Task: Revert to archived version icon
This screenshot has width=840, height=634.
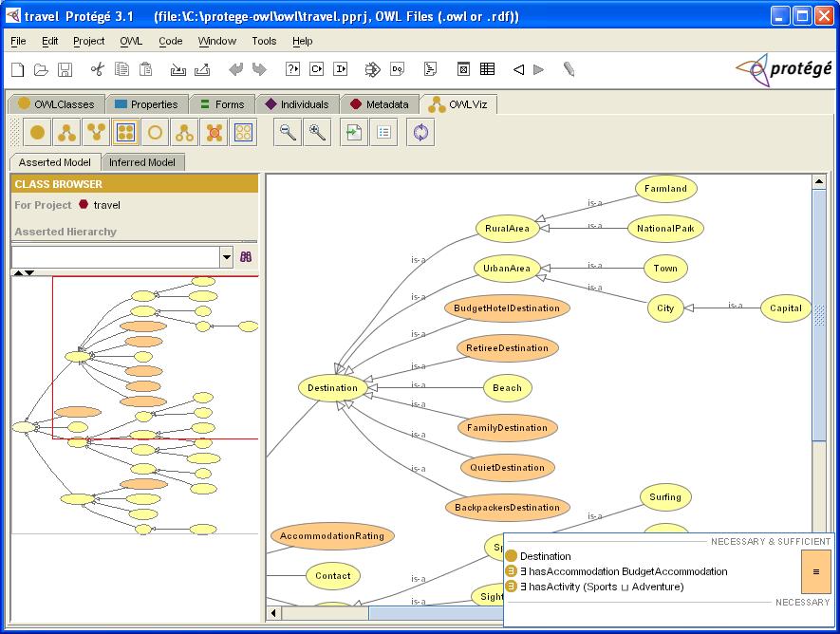Action: 202,69
